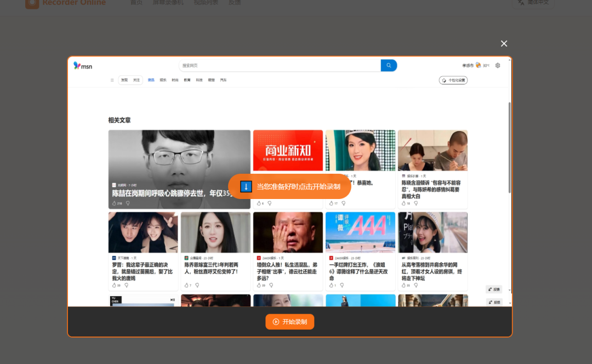Open the 简体中文 language dropdown in Recorder Online
The height and width of the screenshot is (364, 592).
click(533, 3)
